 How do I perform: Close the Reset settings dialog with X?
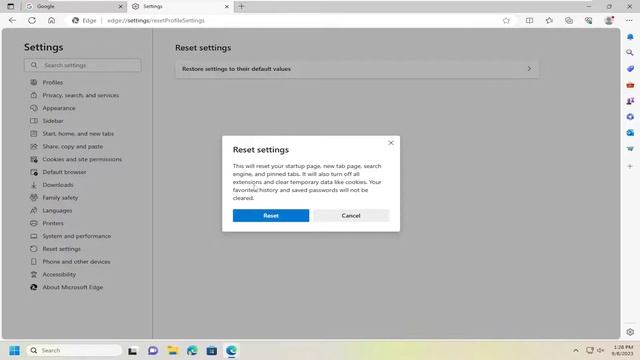coord(391,143)
